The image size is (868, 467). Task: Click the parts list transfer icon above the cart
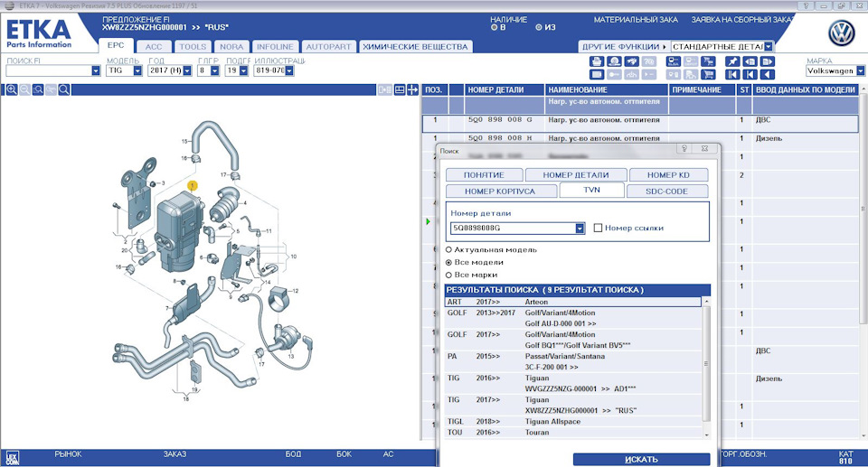[708, 61]
